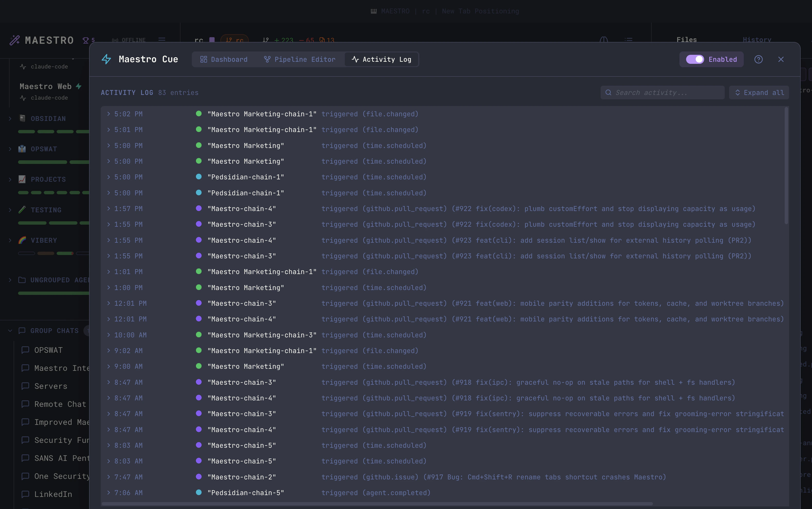Open the LinkedIn group chat
The image size is (812, 509).
(53, 494)
